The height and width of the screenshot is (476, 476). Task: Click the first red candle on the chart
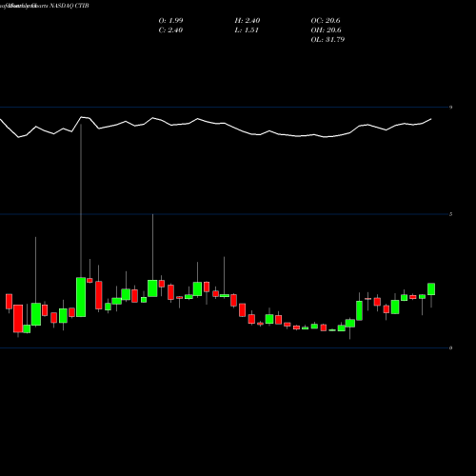tap(9, 301)
